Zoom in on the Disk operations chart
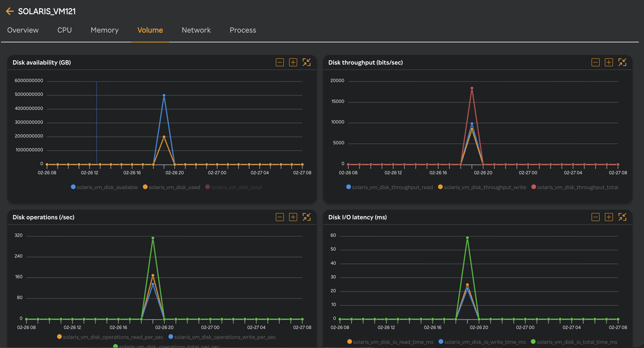This screenshot has width=644, height=348. pyautogui.click(x=293, y=217)
